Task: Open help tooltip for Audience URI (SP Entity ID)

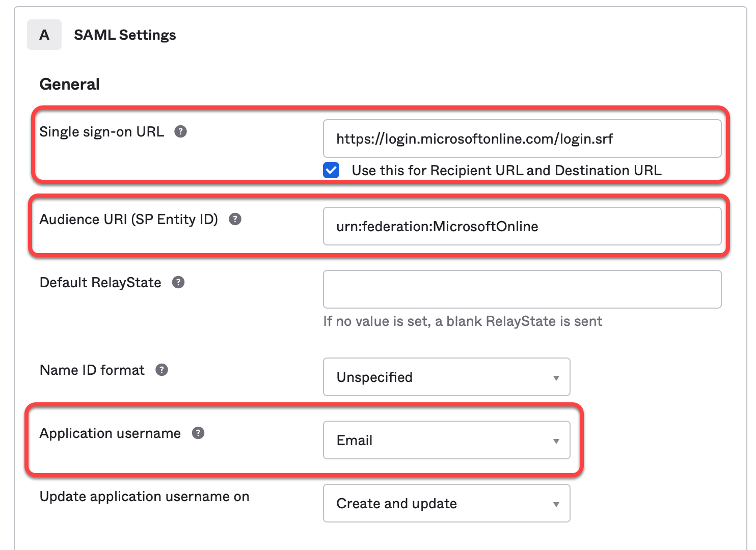Action: (235, 219)
